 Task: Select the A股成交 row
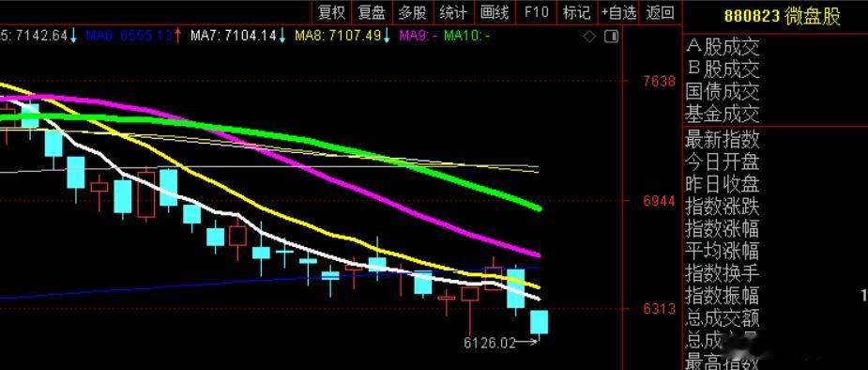click(723, 47)
